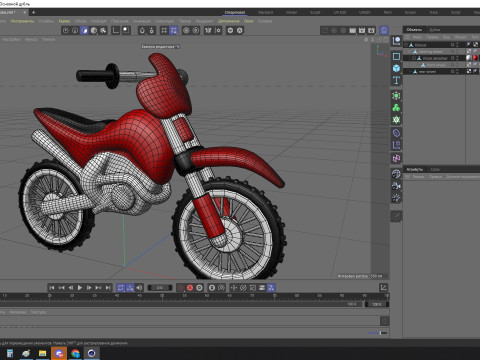Open the Дополнения menu

[229, 21]
